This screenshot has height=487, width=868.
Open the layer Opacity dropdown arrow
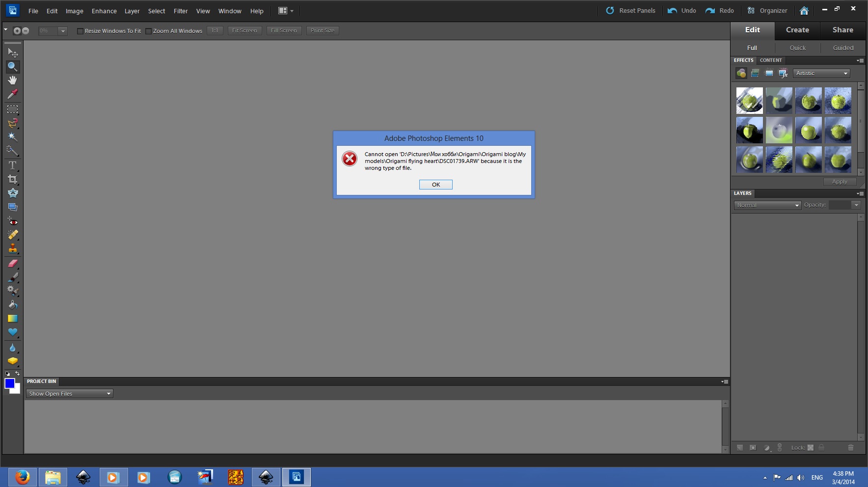[x=856, y=205]
